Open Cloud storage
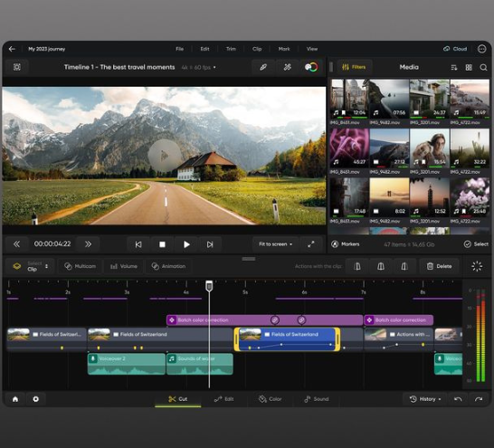This screenshot has width=494, height=448. [x=455, y=49]
